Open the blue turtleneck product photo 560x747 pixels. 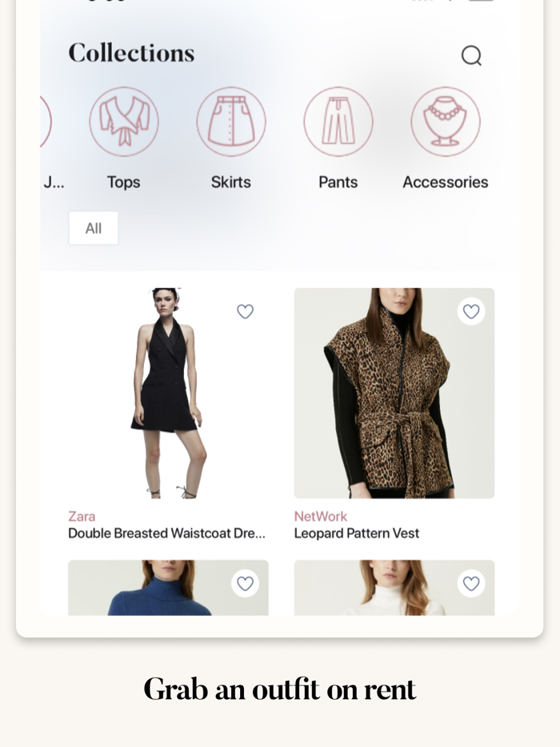coord(168,587)
